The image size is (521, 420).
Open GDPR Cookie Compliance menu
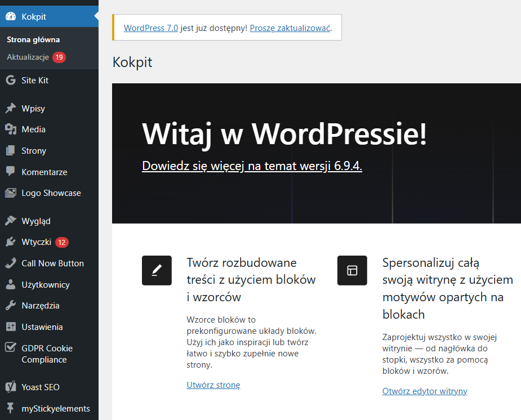coord(49,354)
